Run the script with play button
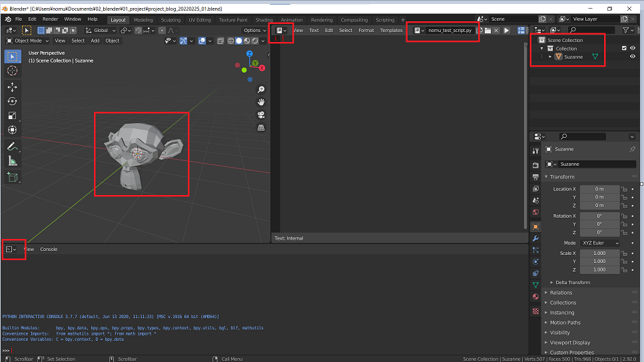644x362 pixels. tap(506, 31)
